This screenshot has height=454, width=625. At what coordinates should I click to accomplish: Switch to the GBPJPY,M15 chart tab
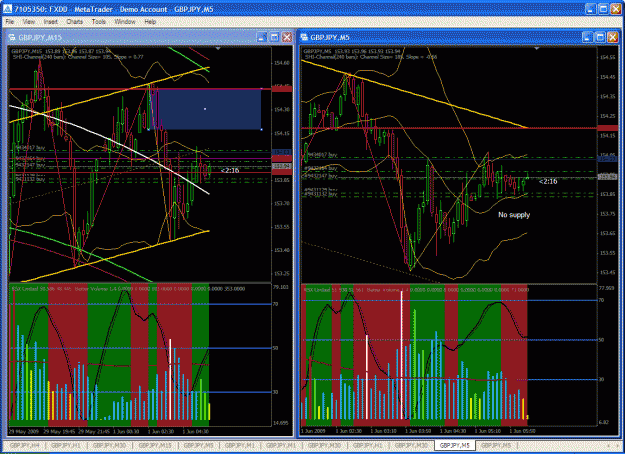155,445
